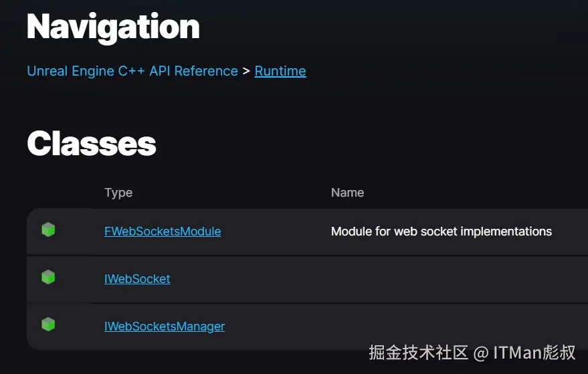Click the blank header cell above class icons

[x=59, y=193]
